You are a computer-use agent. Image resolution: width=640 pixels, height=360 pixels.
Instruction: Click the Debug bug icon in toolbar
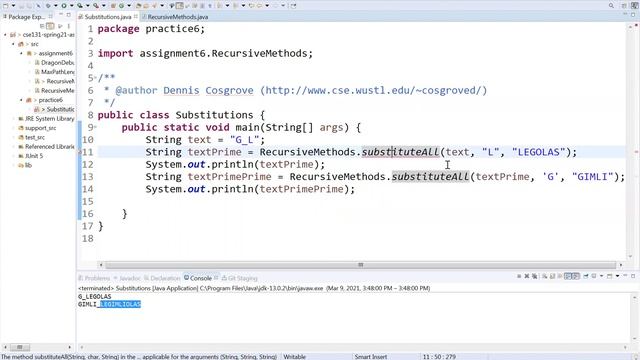(x=48, y=6)
